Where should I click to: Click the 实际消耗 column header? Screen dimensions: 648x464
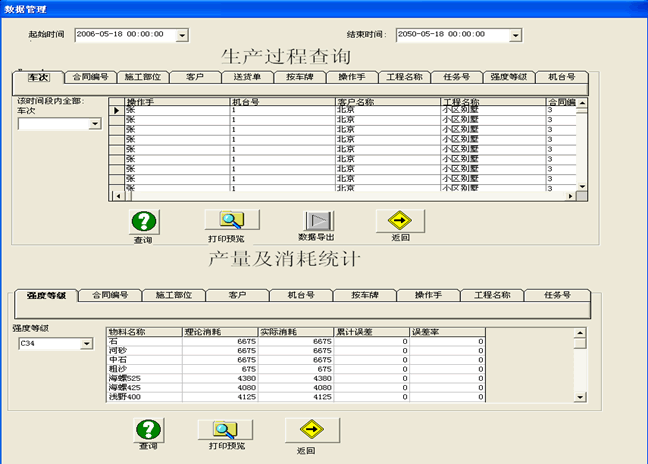(296, 332)
